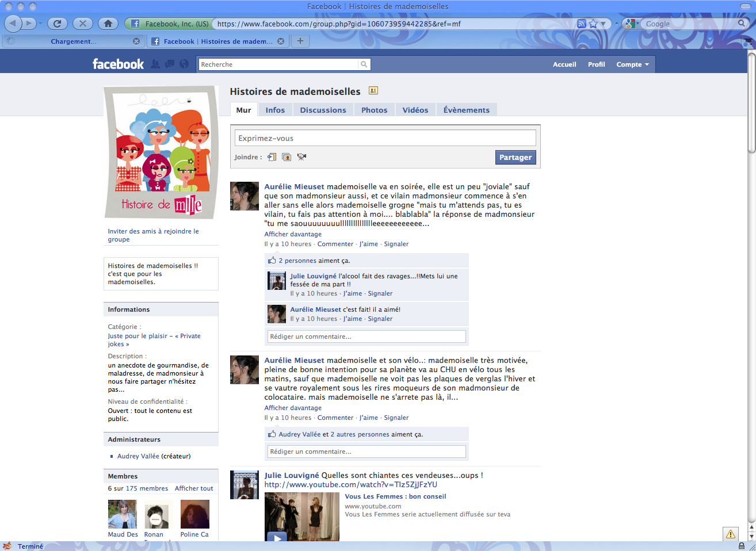Close the Chargement… tab
This screenshot has height=551, width=756.
136,41
